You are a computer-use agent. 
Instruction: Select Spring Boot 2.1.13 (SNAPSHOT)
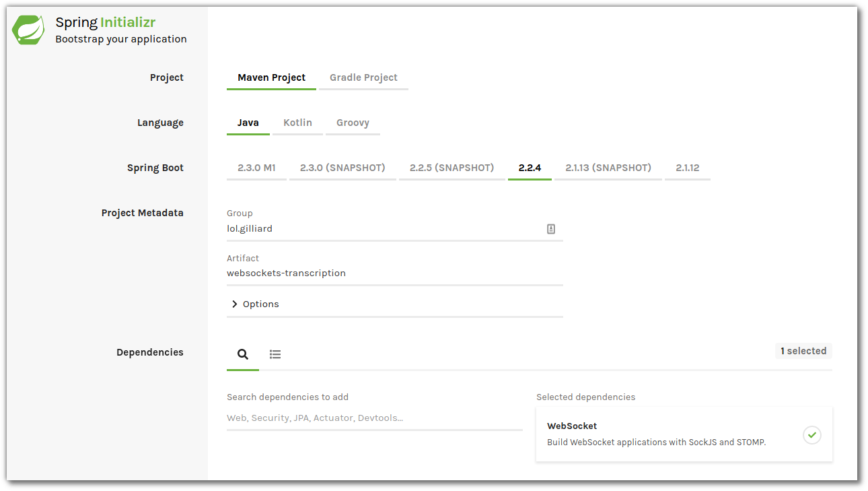(608, 168)
